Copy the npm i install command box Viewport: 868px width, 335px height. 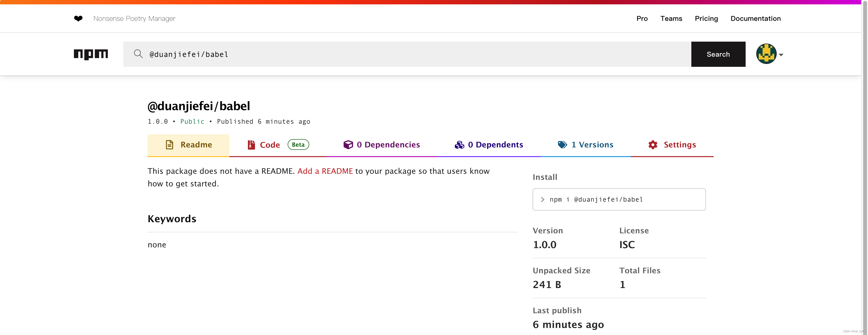pyautogui.click(x=619, y=199)
